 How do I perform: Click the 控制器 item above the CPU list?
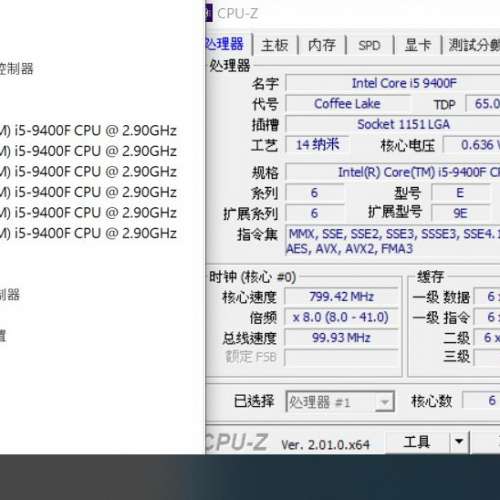pos(17,69)
